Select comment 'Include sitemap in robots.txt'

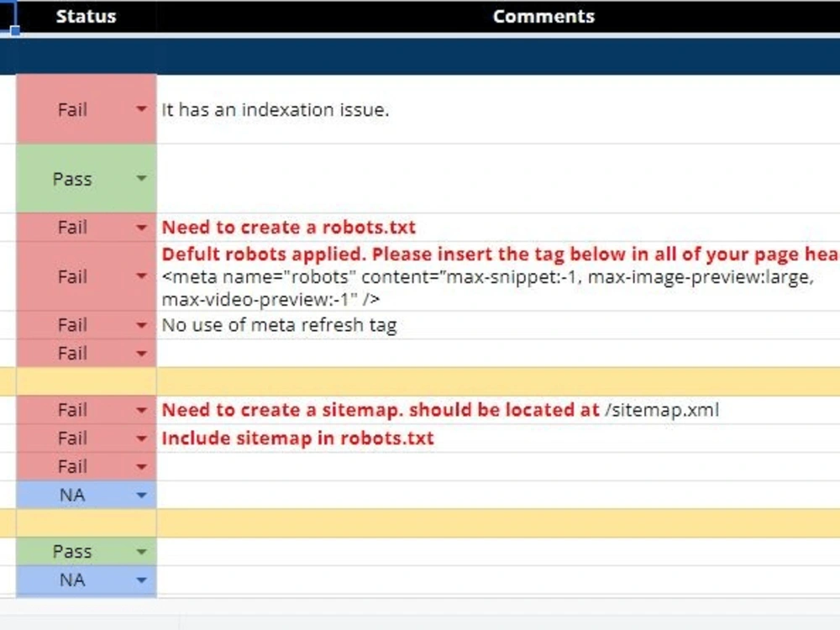[298, 438]
